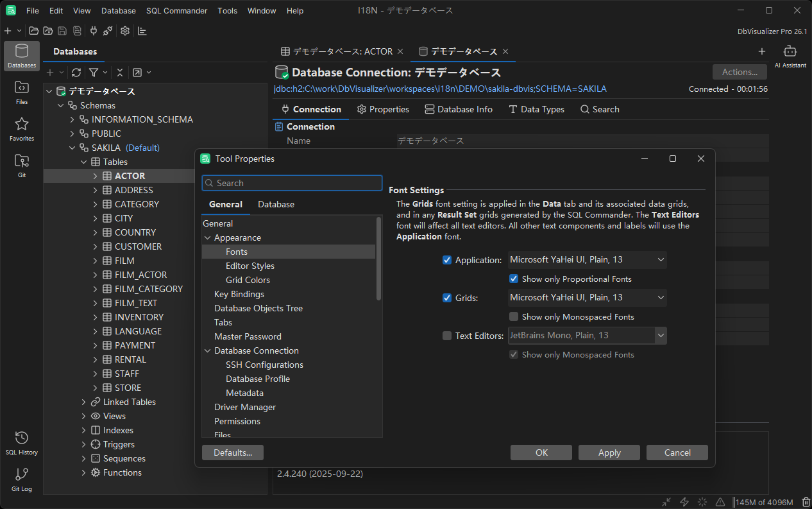This screenshot has width=812, height=509.
Task: Open the SQL History panel
Action: point(22,443)
